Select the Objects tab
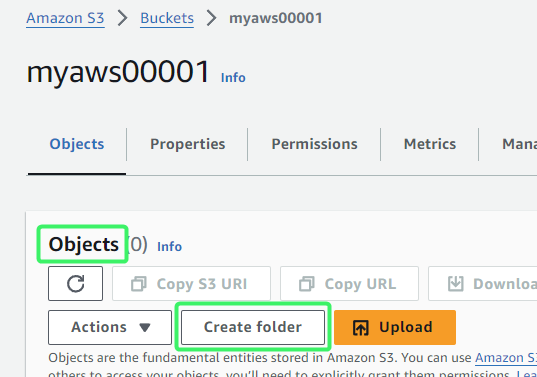 [x=77, y=144]
